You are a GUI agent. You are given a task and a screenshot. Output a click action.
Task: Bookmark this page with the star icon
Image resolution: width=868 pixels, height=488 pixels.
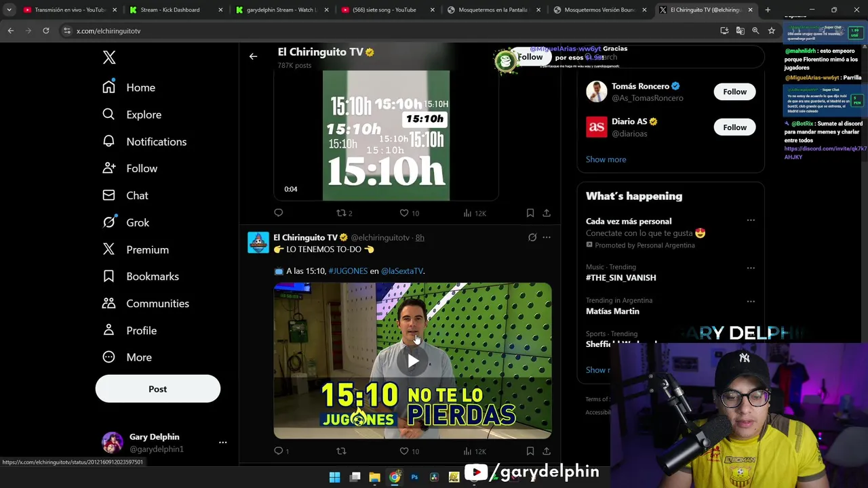point(771,30)
